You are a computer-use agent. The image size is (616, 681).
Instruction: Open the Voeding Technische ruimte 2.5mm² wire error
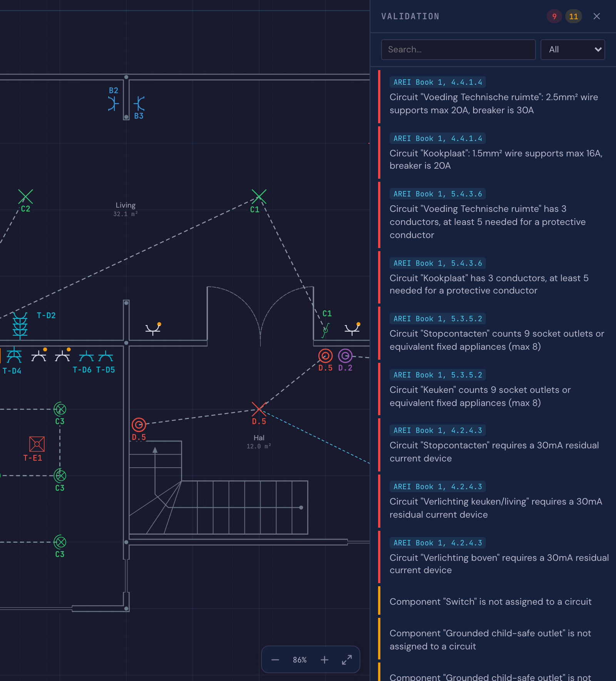click(x=496, y=97)
